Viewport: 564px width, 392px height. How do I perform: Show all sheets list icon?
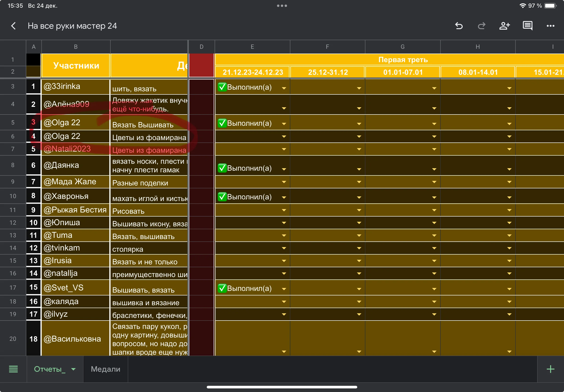(13, 369)
